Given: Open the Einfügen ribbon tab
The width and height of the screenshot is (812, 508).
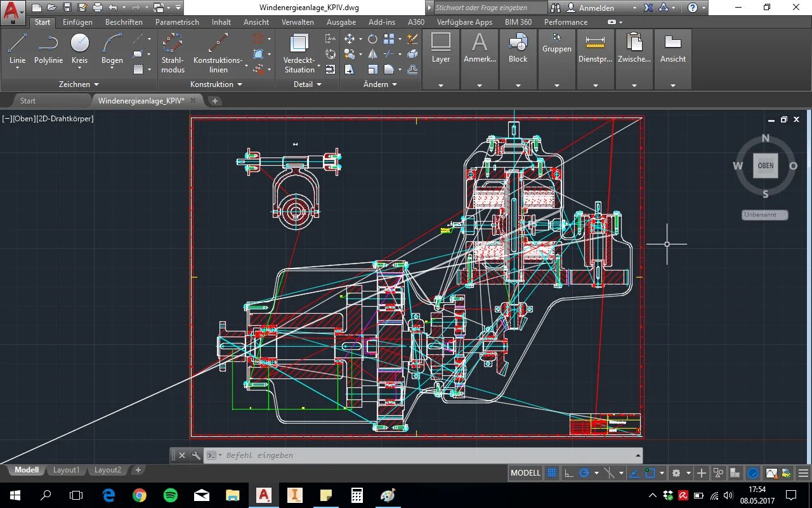Looking at the screenshot, I should click(77, 22).
